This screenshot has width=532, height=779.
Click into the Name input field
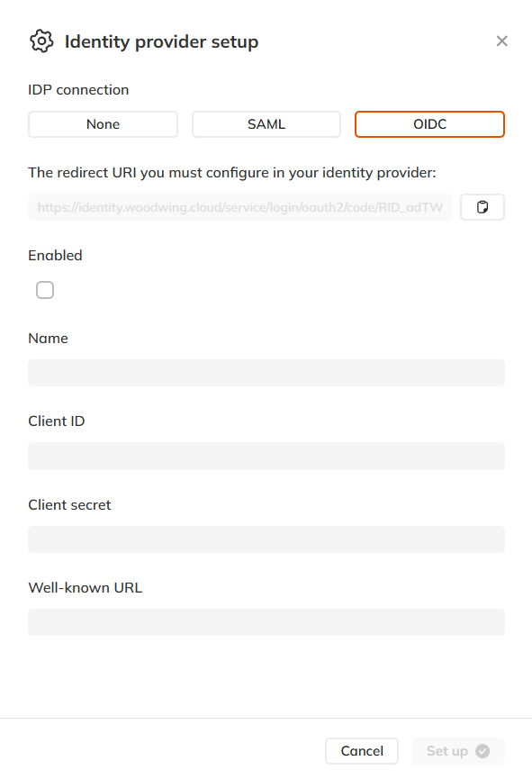[266, 373]
